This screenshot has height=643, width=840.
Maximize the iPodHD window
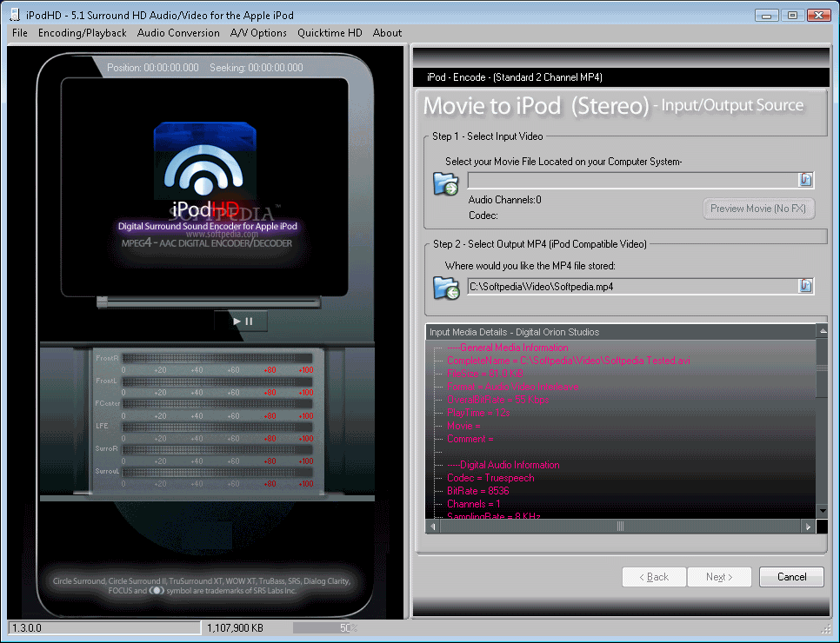tap(792, 15)
